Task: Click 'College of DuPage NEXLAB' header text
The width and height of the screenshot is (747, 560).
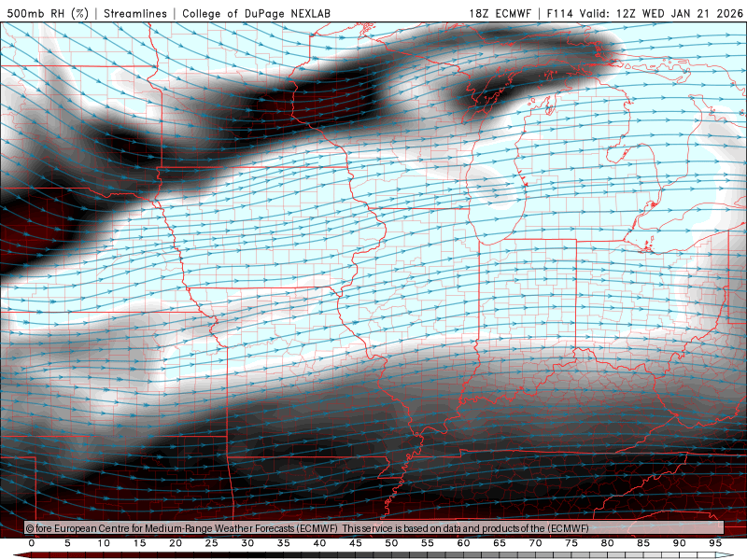Action: (x=256, y=13)
